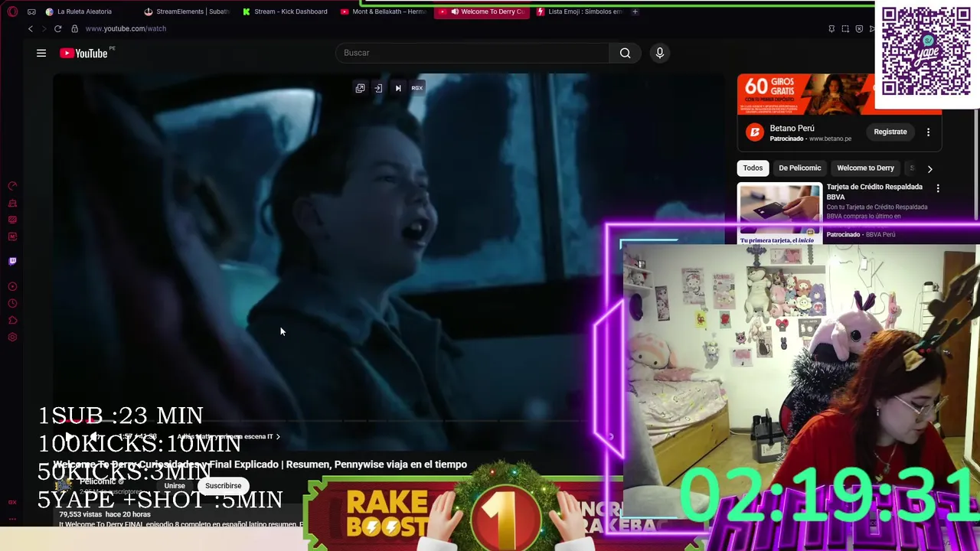Click inside the Buscar search field

coord(472,53)
